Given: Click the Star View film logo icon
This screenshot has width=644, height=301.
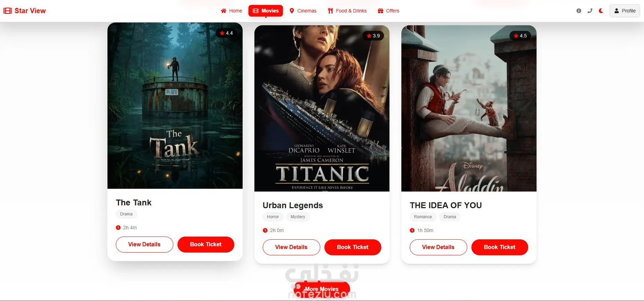Looking at the screenshot, I should tap(7, 11).
